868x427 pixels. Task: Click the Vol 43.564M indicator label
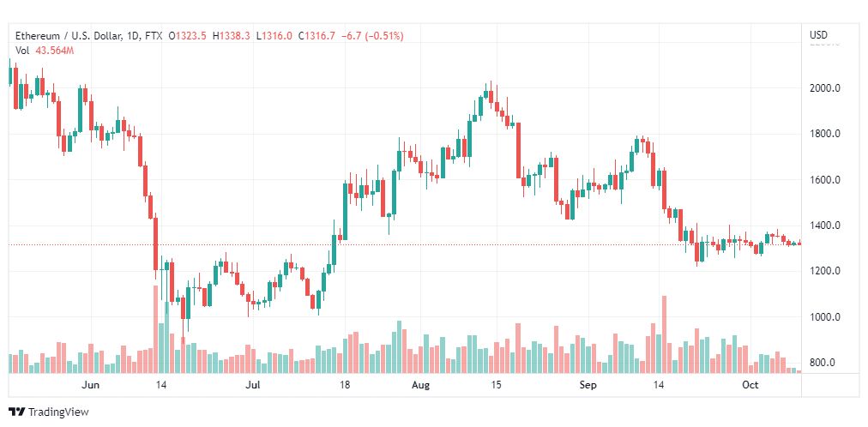(x=45, y=51)
